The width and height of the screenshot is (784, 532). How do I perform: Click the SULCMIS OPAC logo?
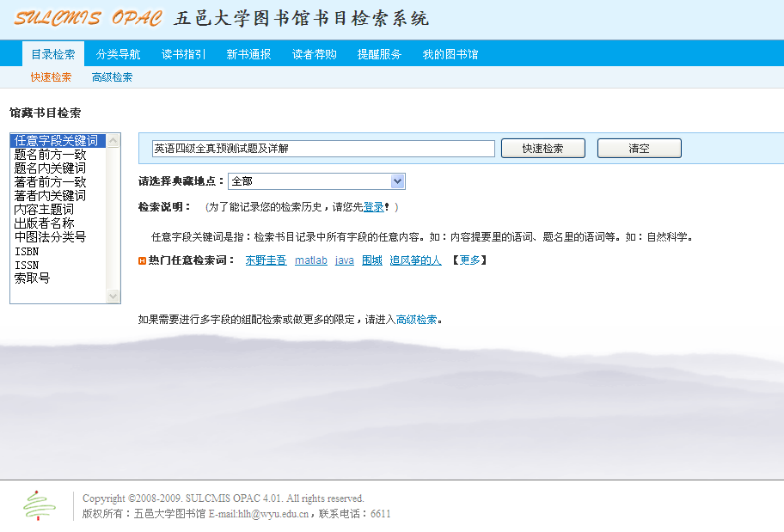pyautogui.click(x=88, y=19)
